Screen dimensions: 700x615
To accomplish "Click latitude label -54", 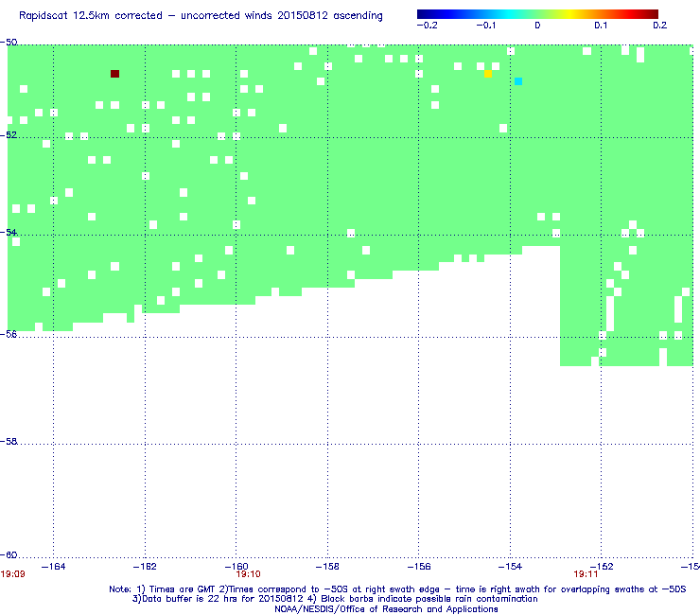I will point(9,232).
